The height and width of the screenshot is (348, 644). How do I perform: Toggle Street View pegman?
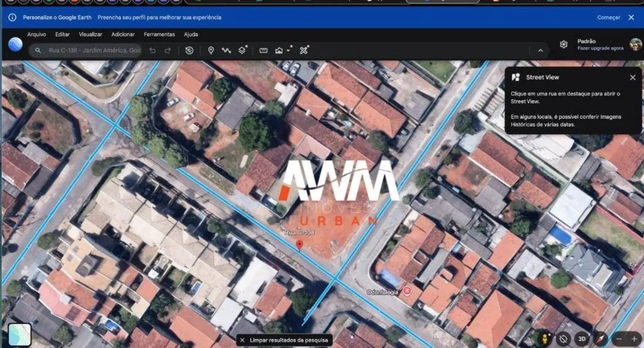[x=544, y=339]
